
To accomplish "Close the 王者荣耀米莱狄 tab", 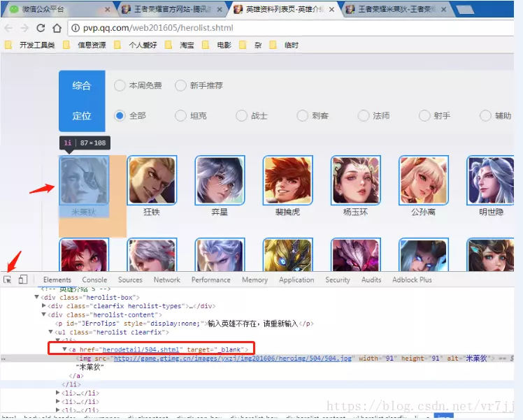I will (x=443, y=10).
